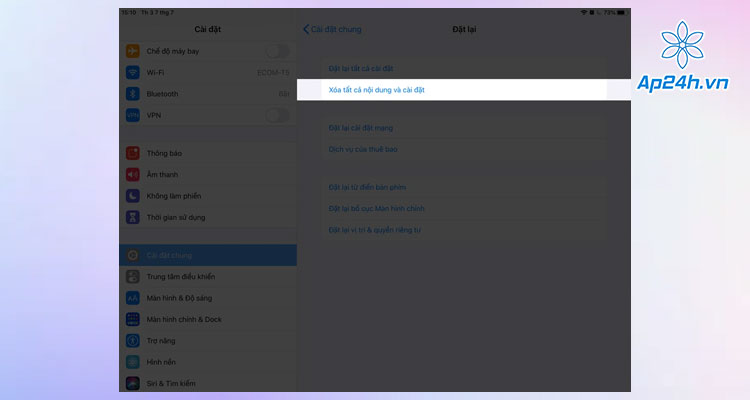Open Không làm phiền settings row label
The image size is (750, 400).
pyautogui.click(x=174, y=196)
